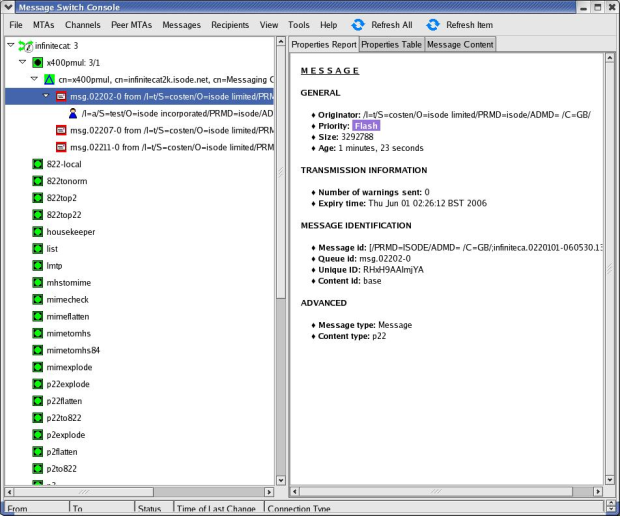The height and width of the screenshot is (516, 620).
Task: Click the Refresh Item icon
Action: 432,24
